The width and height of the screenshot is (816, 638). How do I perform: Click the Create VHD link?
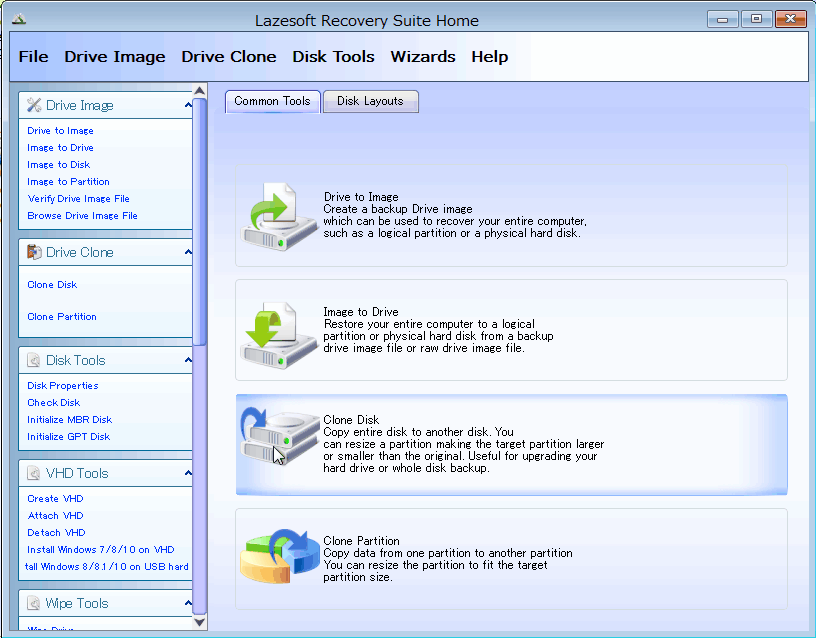coord(55,499)
